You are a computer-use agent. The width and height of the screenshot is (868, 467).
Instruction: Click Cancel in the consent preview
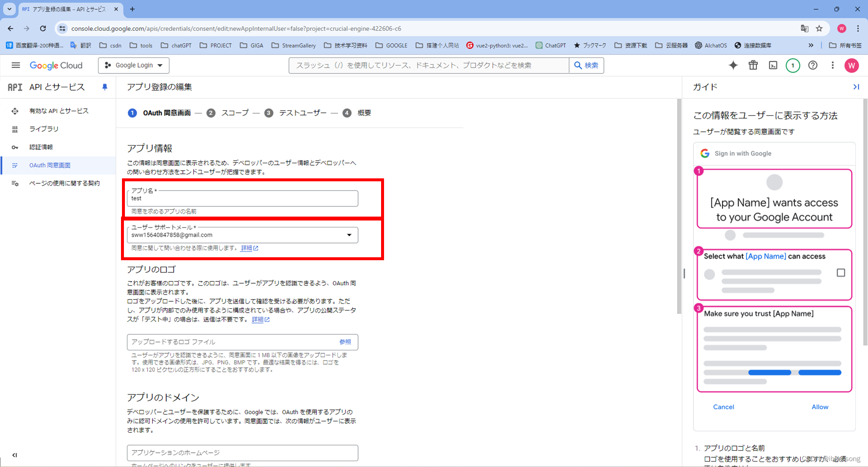(x=723, y=407)
